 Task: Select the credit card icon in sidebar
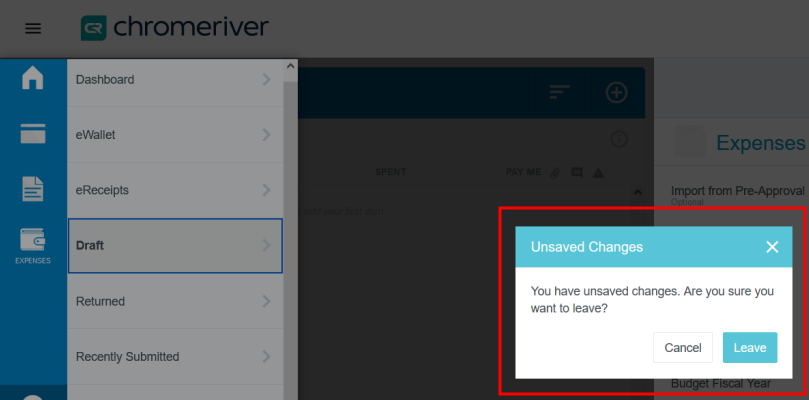(33, 133)
